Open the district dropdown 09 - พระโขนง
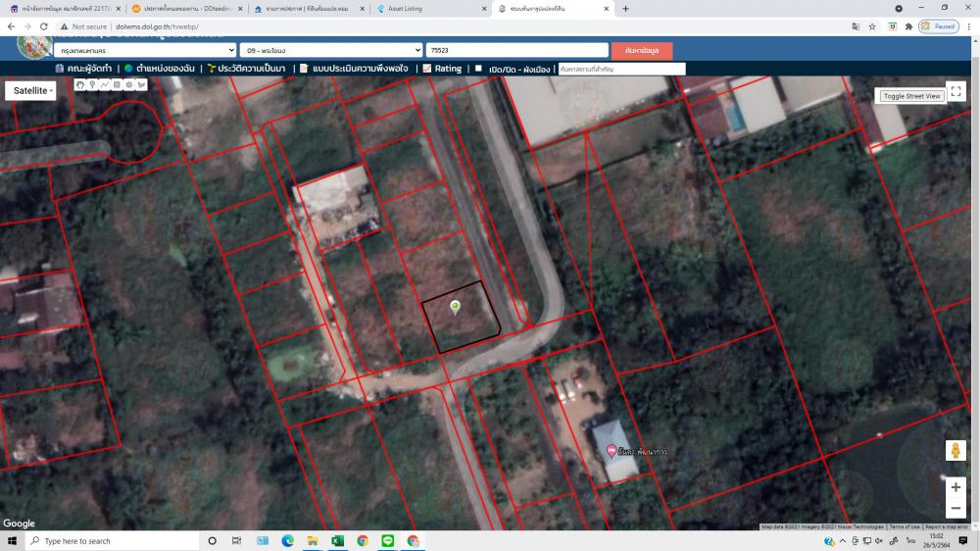The image size is (980, 551). [x=330, y=50]
